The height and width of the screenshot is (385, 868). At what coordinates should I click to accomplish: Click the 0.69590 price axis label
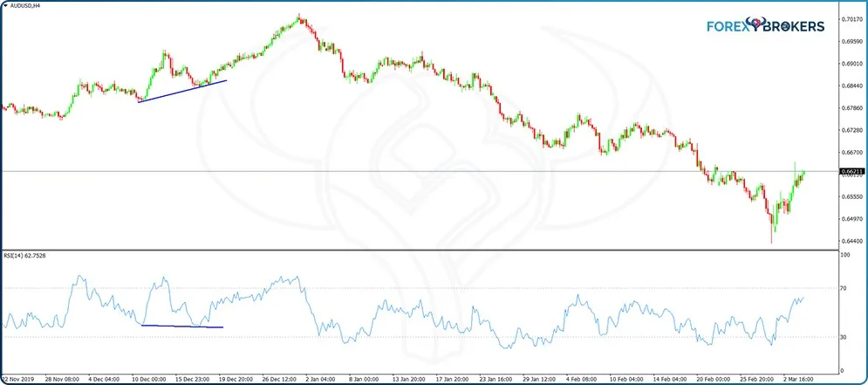[x=851, y=42]
